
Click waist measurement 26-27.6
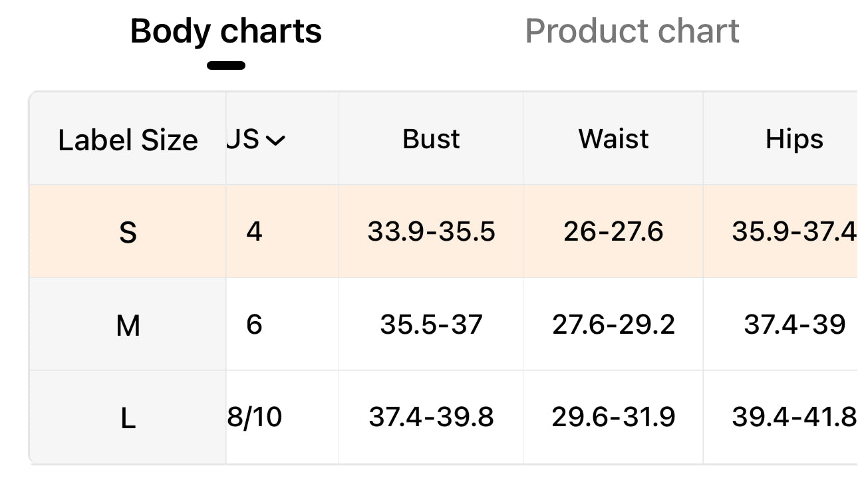pos(613,231)
